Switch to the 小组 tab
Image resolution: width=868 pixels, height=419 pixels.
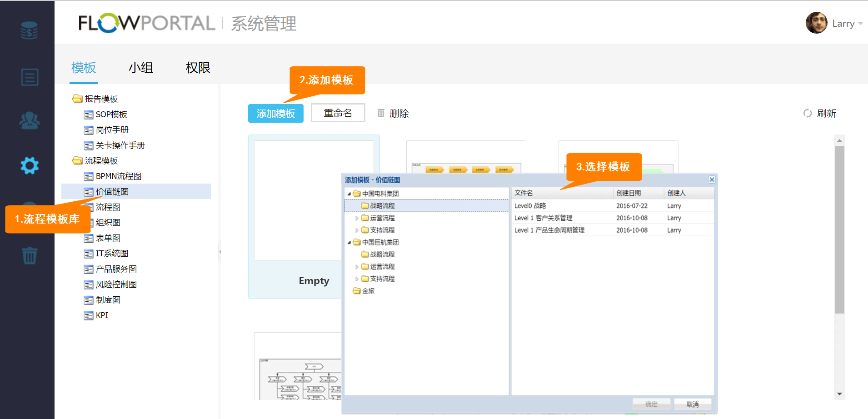click(x=140, y=68)
